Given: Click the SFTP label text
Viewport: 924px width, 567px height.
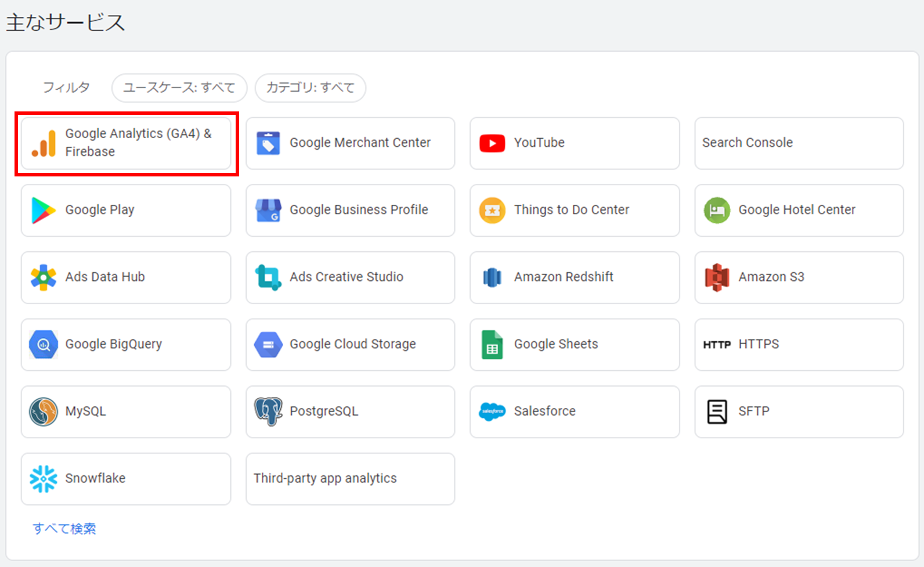Looking at the screenshot, I should (754, 411).
